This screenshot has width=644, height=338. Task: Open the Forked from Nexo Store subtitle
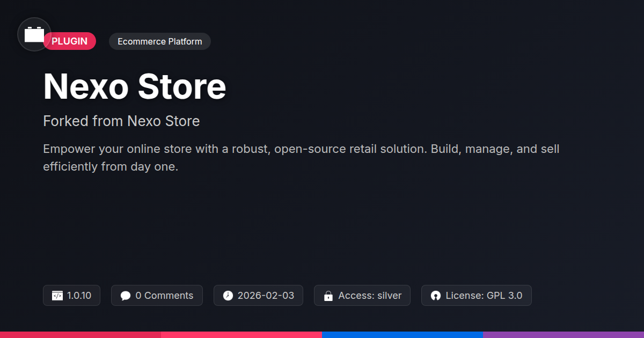[x=121, y=121]
